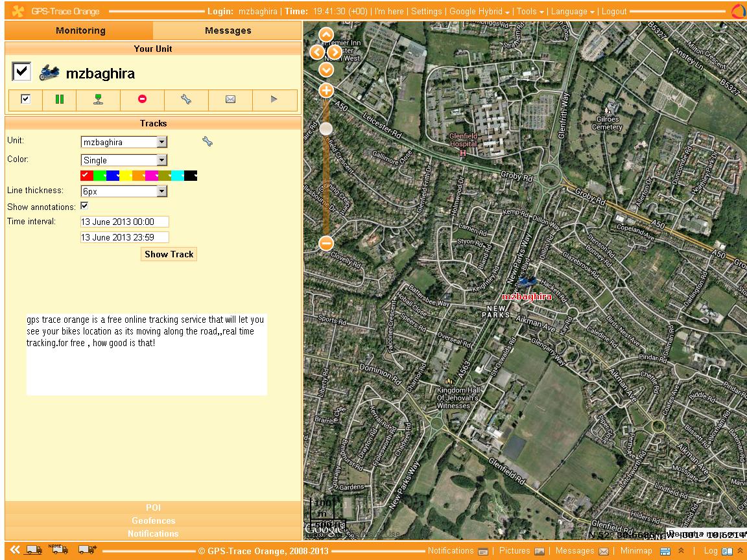Click the green connection status icon

click(98, 99)
